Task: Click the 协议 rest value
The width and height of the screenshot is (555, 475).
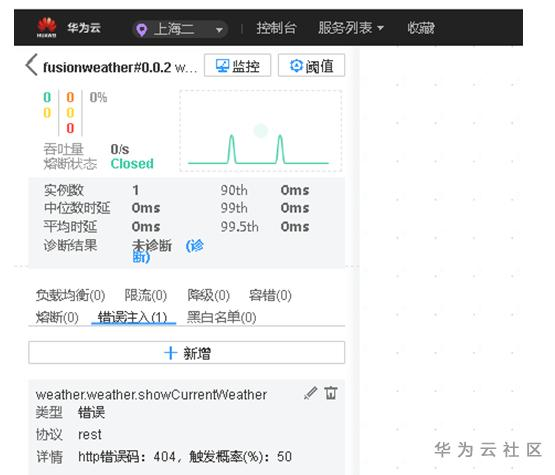Action: point(90,435)
